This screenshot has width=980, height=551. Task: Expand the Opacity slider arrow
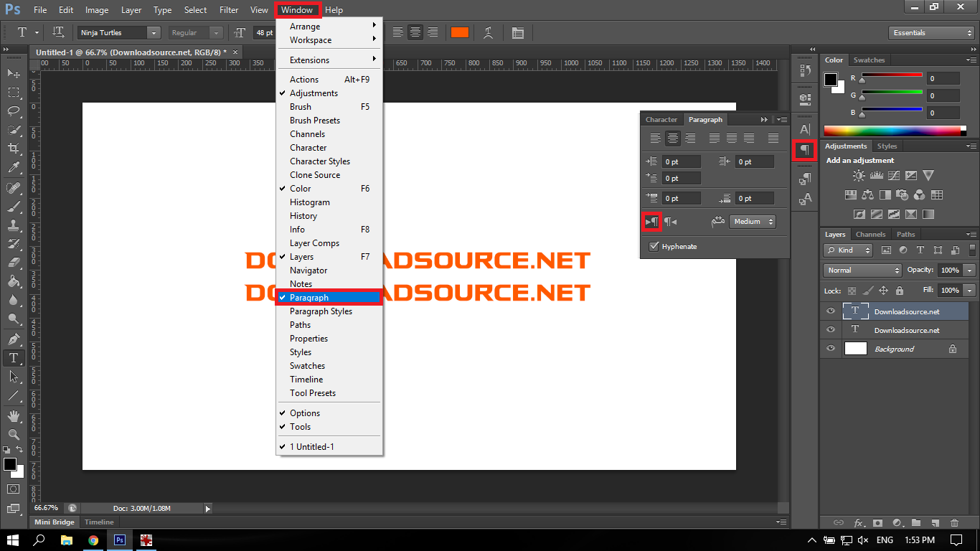[x=970, y=270]
